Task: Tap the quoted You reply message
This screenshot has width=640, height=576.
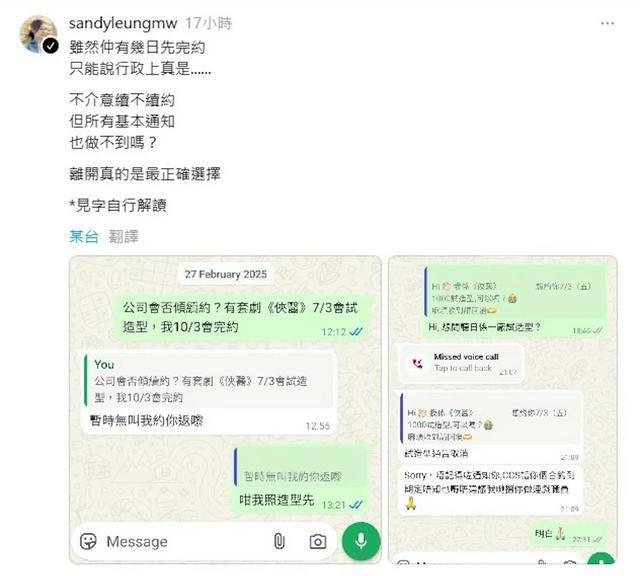Action: pos(209,380)
